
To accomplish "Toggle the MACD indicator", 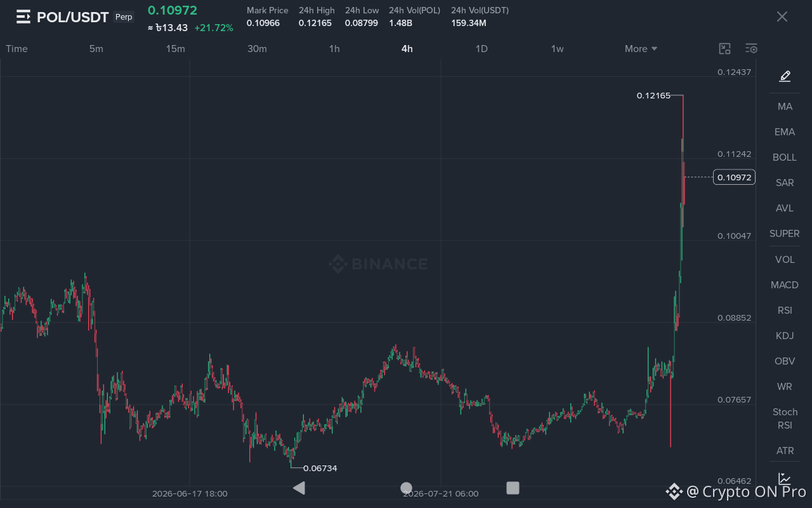I will click(x=785, y=285).
